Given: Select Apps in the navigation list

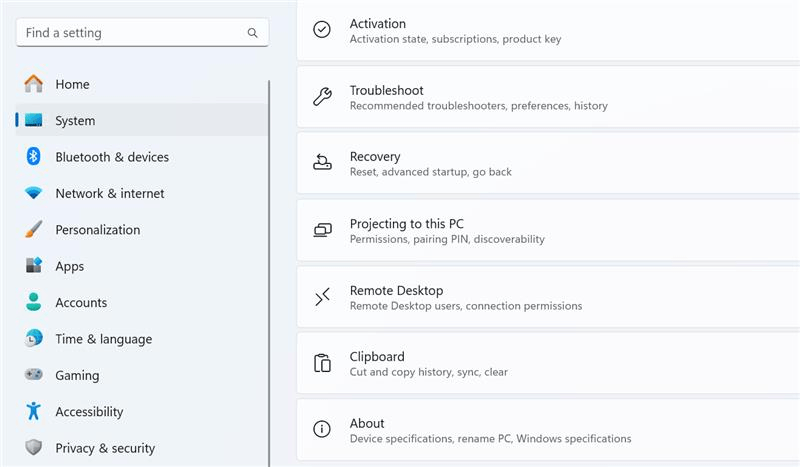Looking at the screenshot, I should 69,266.
